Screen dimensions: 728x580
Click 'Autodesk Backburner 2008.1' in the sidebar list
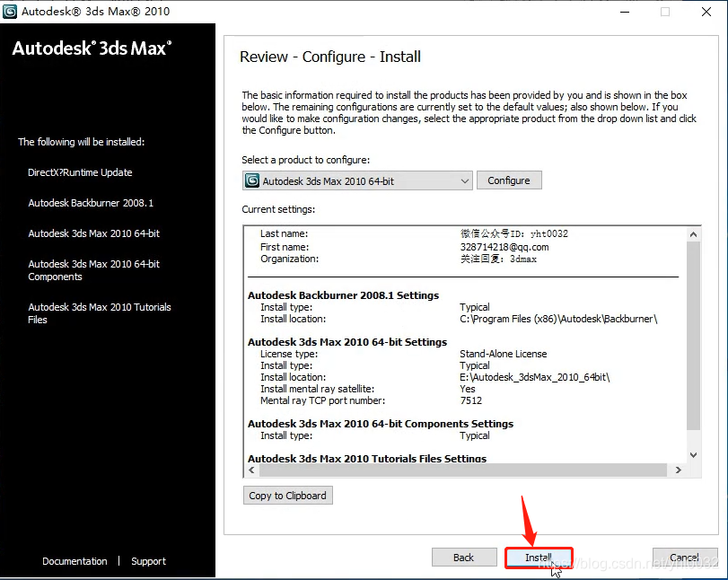pos(91,203)
